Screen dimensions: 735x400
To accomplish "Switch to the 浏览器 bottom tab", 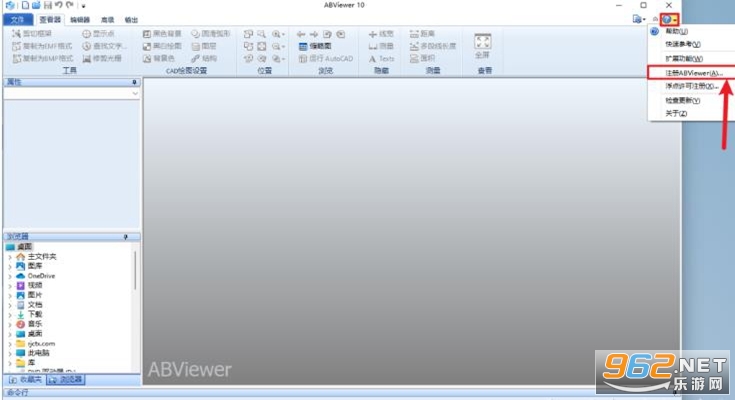I will (66, 379).
